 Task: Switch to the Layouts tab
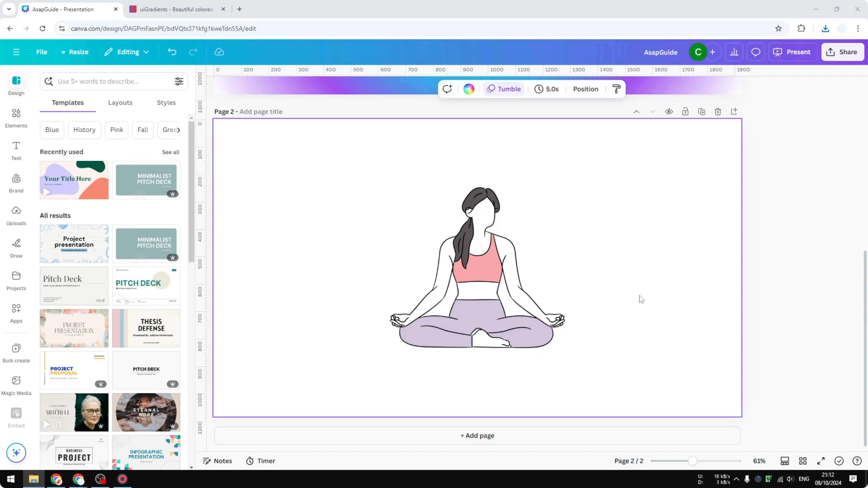[x=120, y=103]
